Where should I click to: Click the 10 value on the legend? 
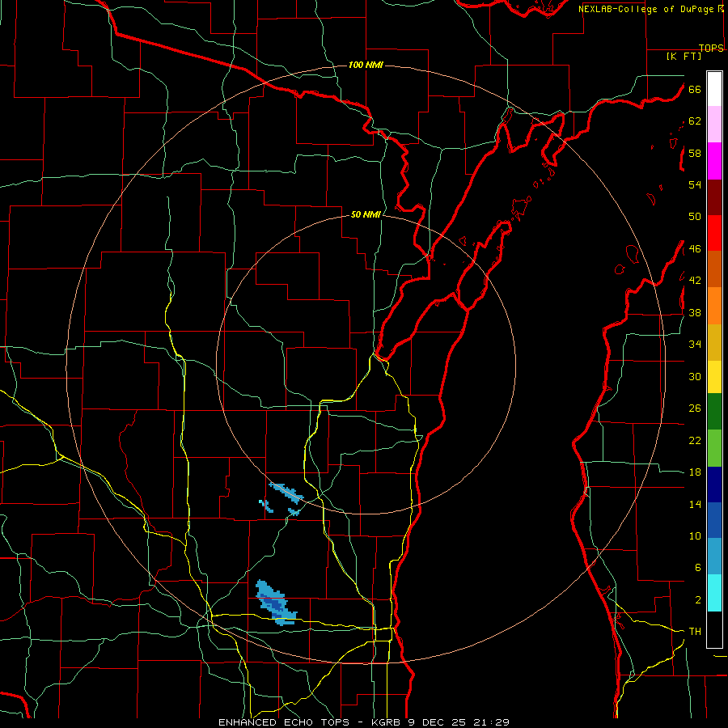click(x=695, y=536)
